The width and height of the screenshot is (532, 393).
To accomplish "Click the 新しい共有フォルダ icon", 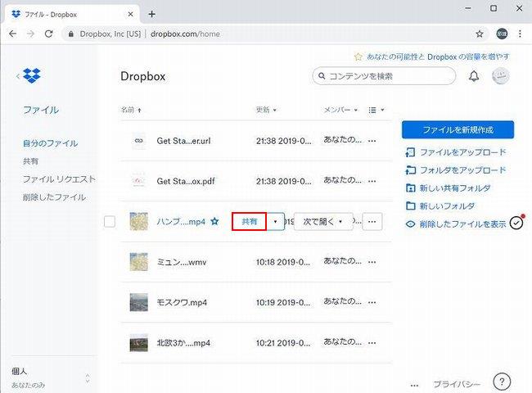I will tap(411, 188).
